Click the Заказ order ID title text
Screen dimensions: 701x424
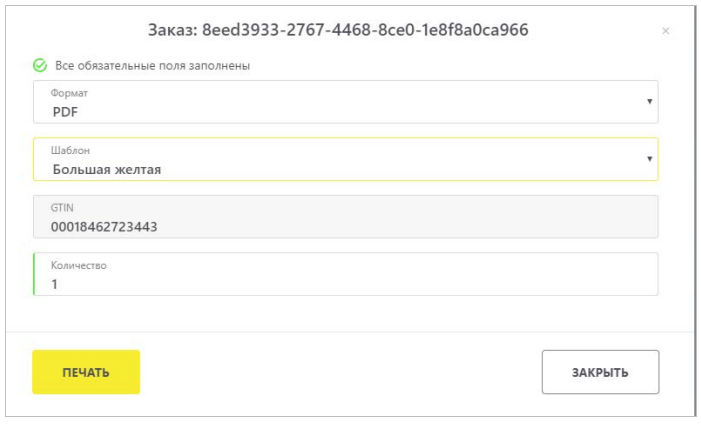click(x=338, y=30)
